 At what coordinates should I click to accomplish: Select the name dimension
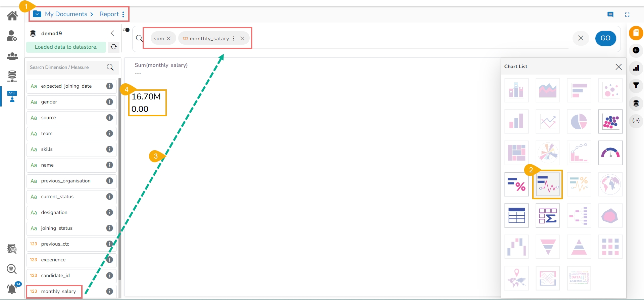pyautogui.click(x=71, y=165)
